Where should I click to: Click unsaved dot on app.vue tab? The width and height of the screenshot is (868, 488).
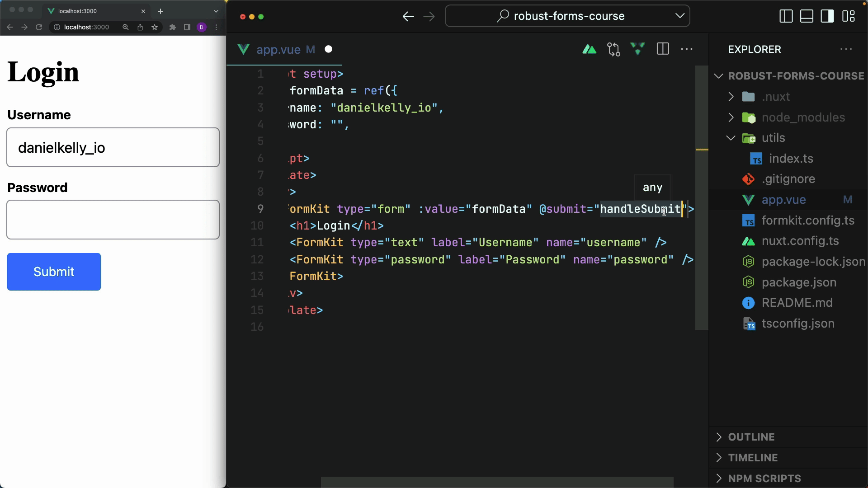(x=329, y=49)
